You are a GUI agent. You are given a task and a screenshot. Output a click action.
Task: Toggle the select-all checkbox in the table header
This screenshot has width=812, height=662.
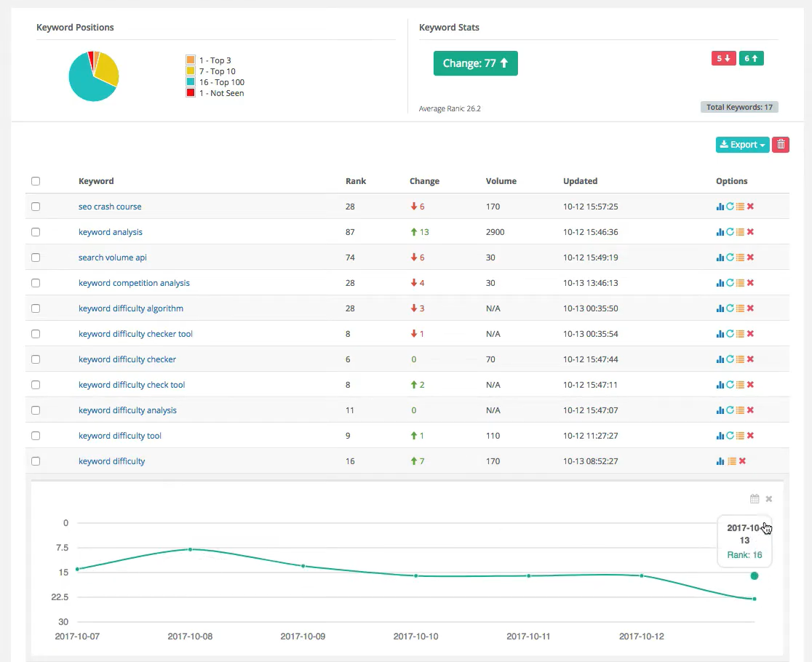coord(36,180)
